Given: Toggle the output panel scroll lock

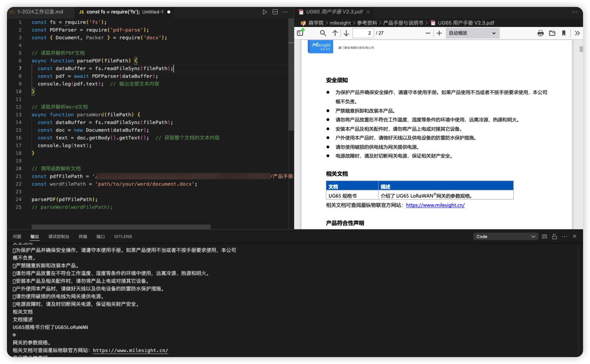Looking at the screenshot, I should pos(555,237).
